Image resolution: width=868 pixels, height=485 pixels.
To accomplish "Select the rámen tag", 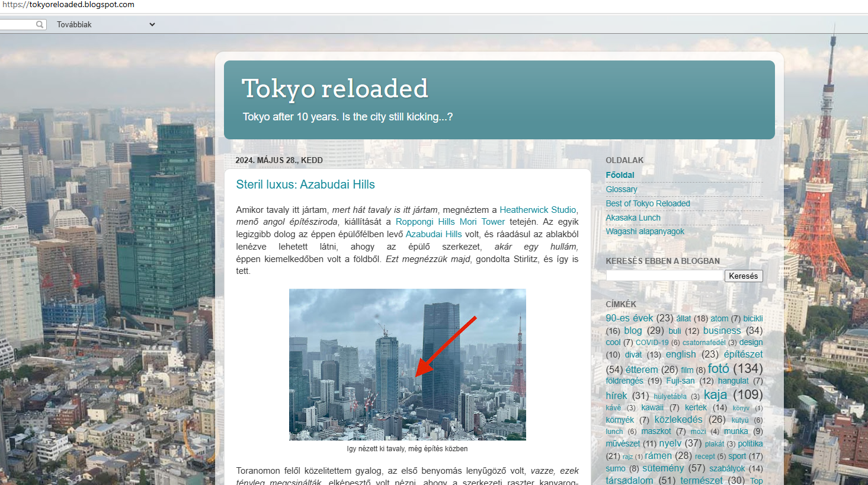I will pyautogui.click(x=658, y=455).
